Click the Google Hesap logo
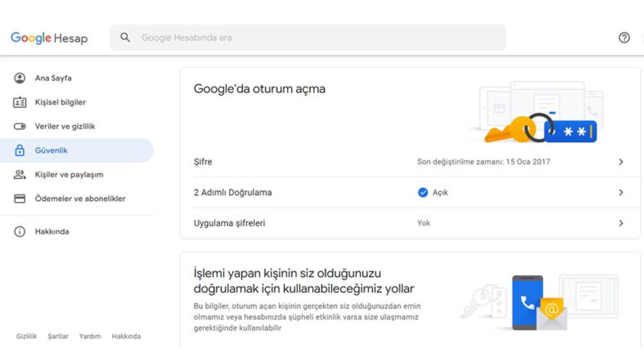Screen dimensions: 644x362 point(48,38)
